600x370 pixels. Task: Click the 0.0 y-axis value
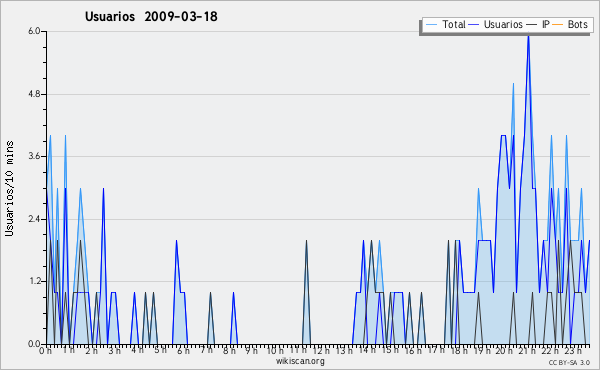[34, 344]
